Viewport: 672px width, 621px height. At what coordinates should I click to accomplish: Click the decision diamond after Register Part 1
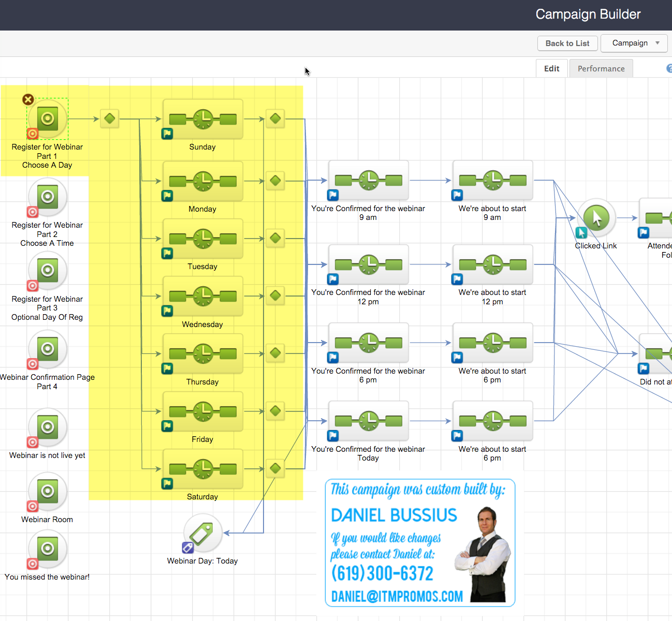(110, 119)
